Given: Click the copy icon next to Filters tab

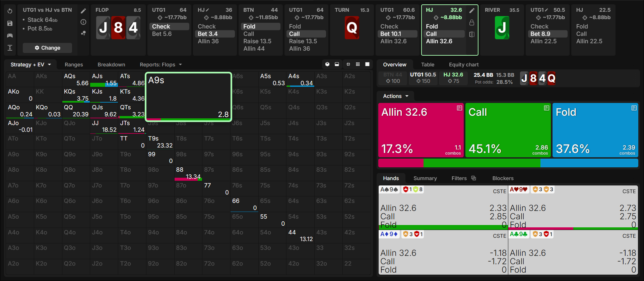Looking at the screenshot, I should pos(473,178).
